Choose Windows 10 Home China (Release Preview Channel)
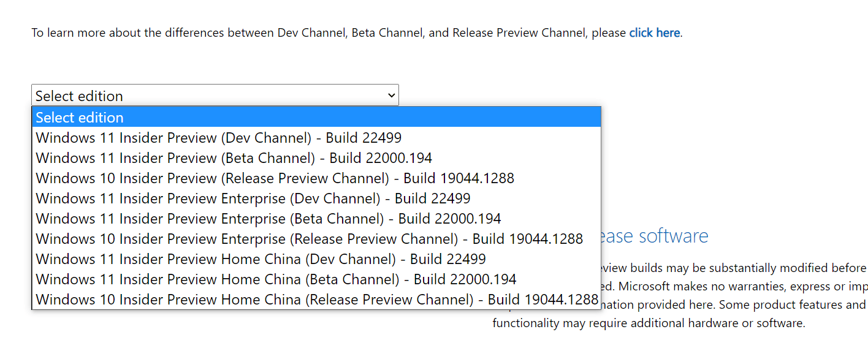868x340 pixels. (316, 299)
